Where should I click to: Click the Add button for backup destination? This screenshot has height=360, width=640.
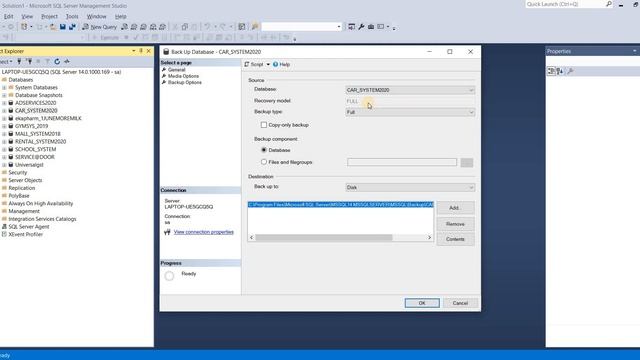point(456,208)
